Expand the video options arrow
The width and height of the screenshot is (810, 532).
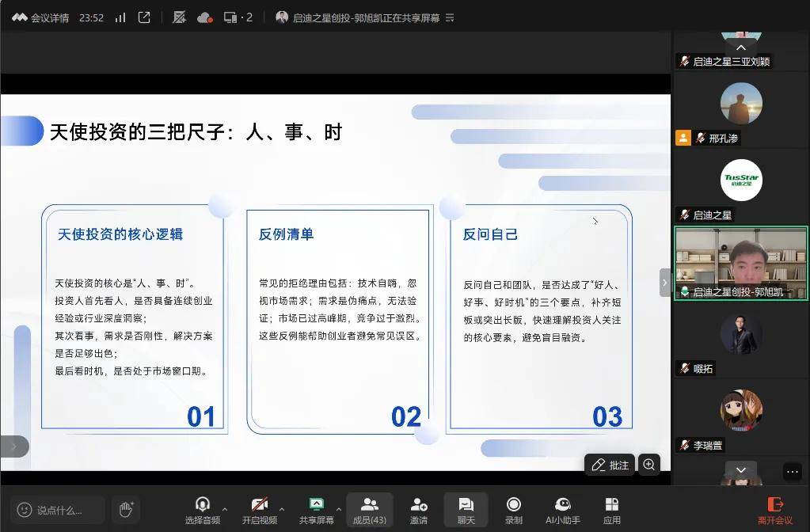pos(282,509)
